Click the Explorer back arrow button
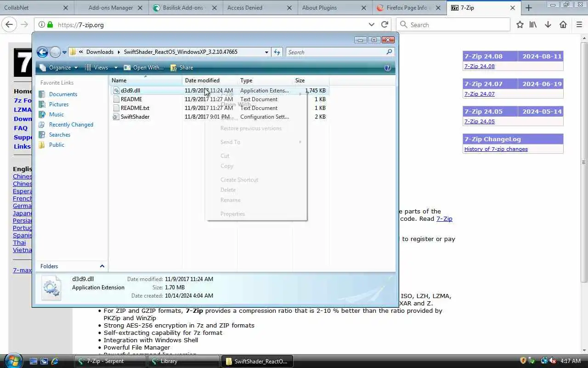 (42, 52)
